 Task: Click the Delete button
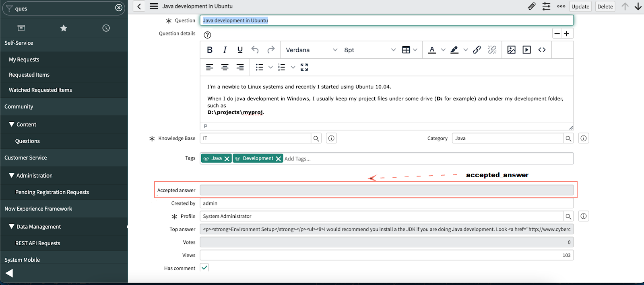point(605,6)
